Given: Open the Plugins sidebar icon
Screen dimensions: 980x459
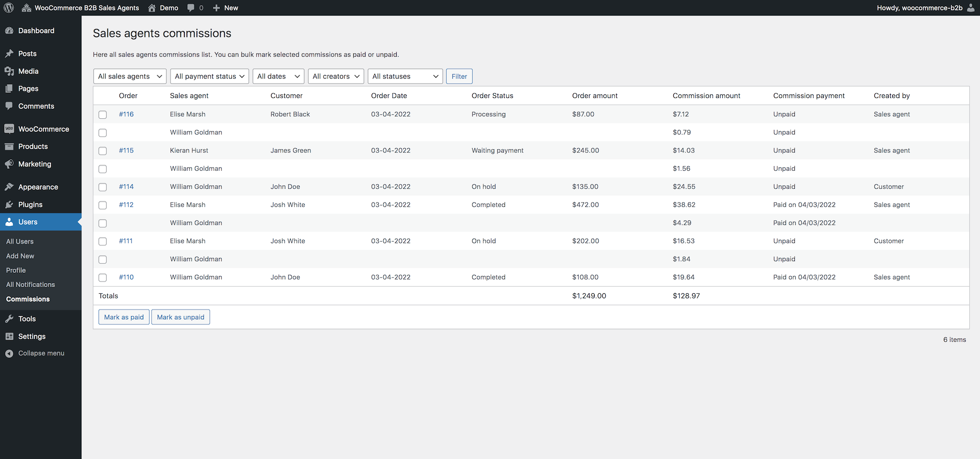Looking at the screenshot, I should 10,204.
